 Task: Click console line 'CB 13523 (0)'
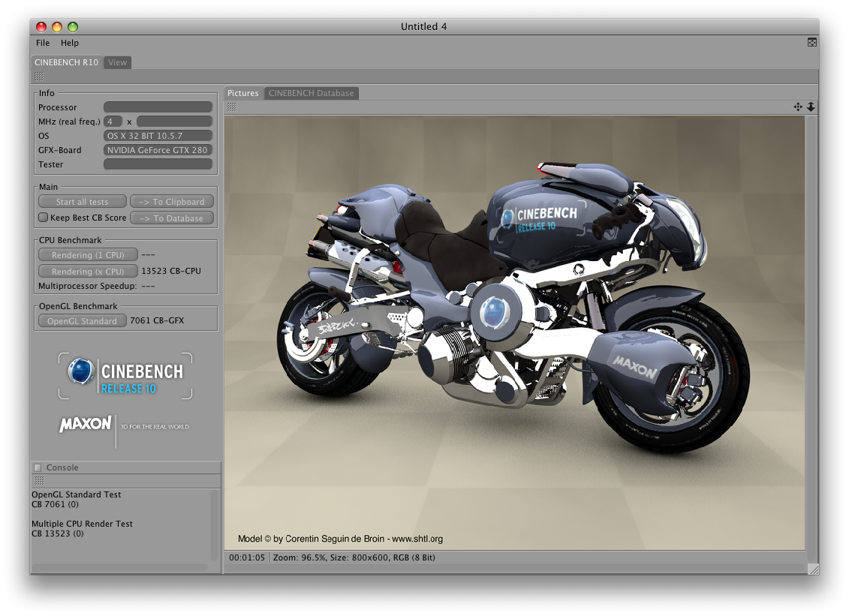58,533
